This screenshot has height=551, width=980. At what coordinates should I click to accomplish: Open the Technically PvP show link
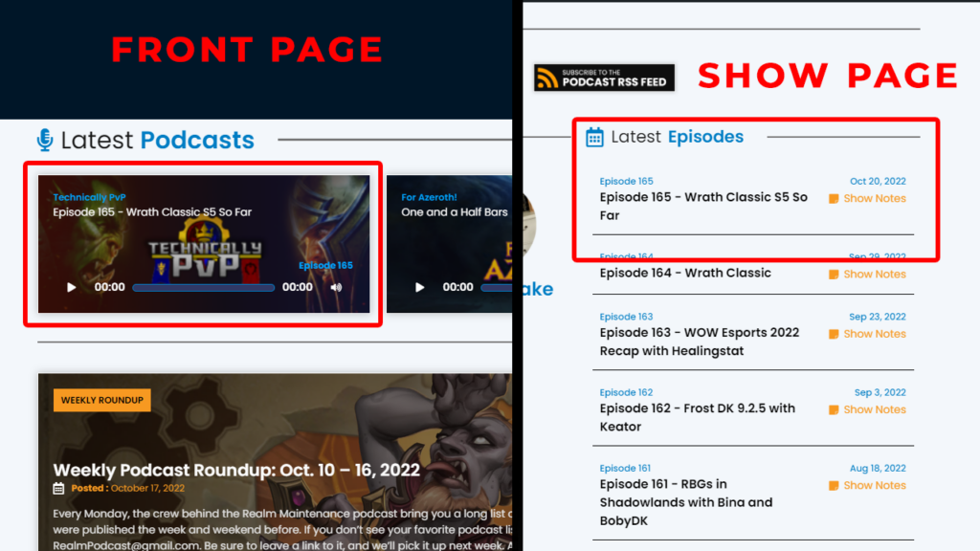(89, 197)
